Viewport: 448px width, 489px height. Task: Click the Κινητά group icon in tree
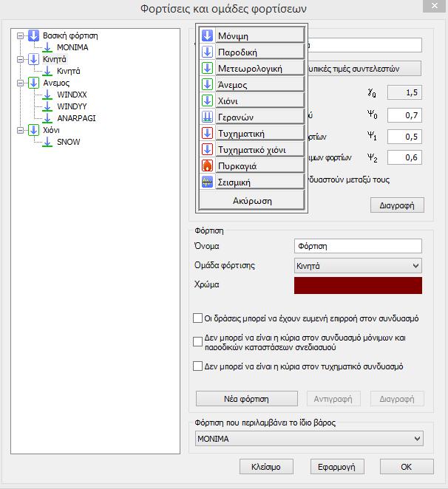tap(33, 59)
